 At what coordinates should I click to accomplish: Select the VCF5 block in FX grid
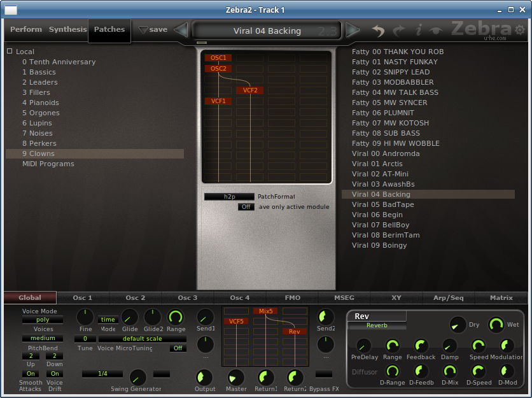[x=236, y=321]
